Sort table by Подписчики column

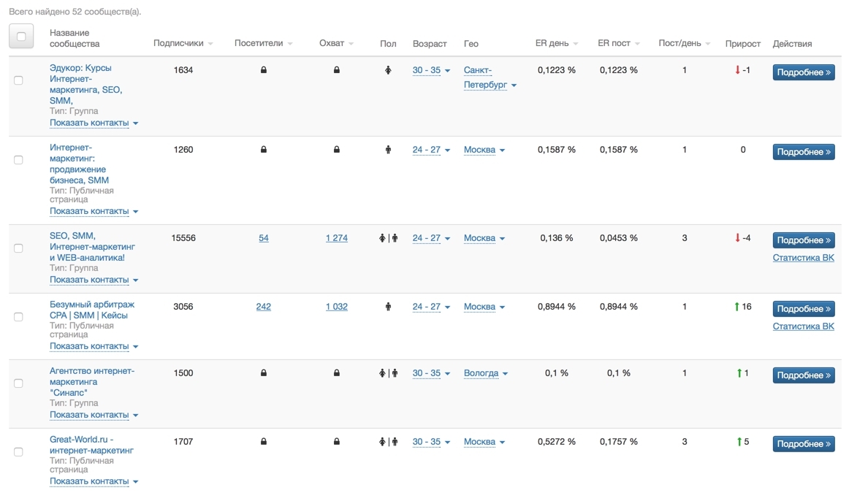[183, 43]
